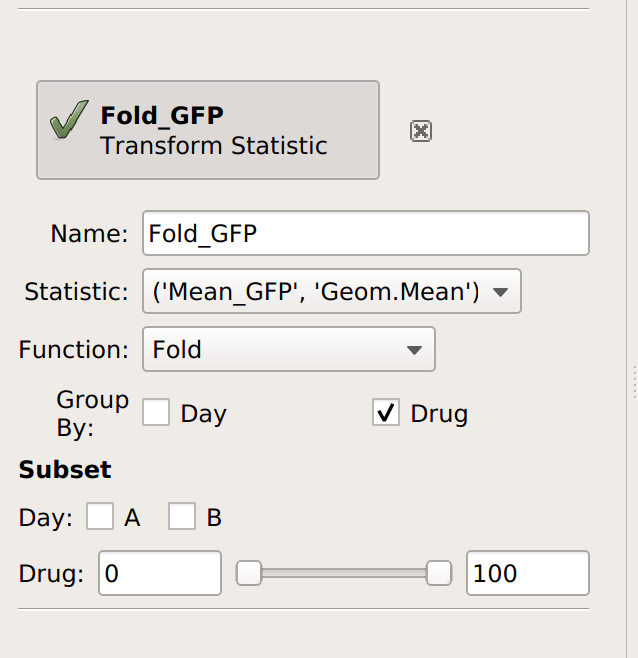This screenshot has width=638, height=658.
Task: Click the Function dropdown arrow
Action: coord(414,350)
